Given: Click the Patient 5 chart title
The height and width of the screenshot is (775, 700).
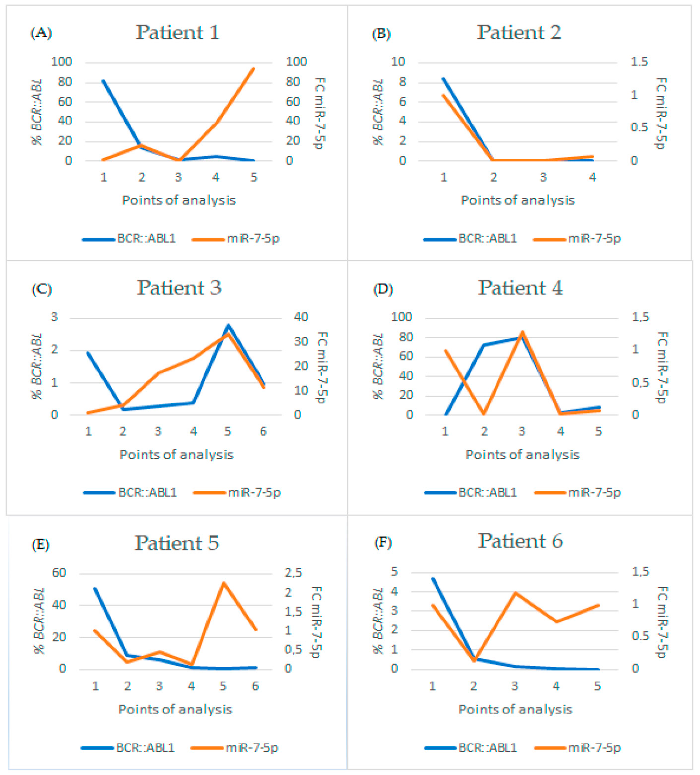Looking at the screenshot, I should click(177, 543).
